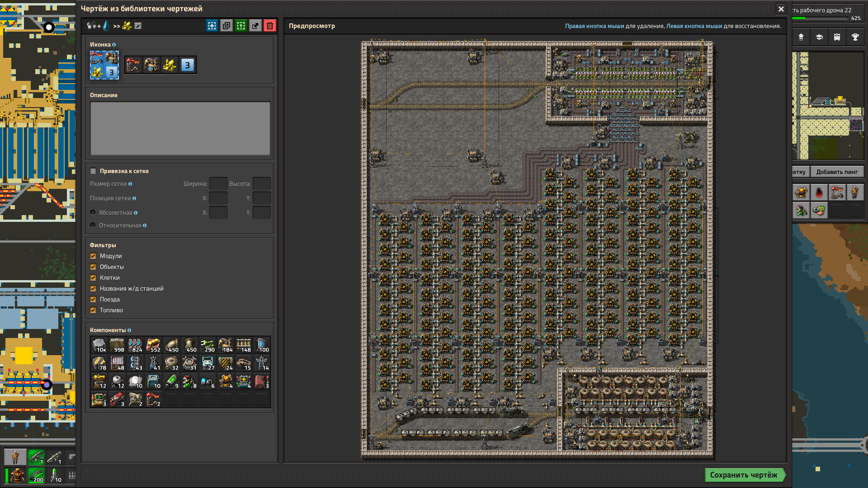This screenshot has width=868, height=488.
Task: Click the stone brick component showing 10к
Action: [x=99, y=345]
